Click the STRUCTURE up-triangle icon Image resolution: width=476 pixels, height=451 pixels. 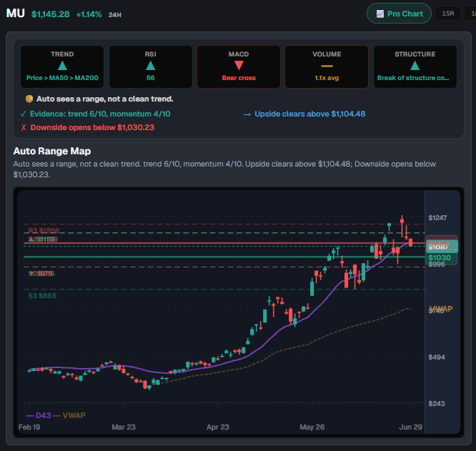click(415, 66)
